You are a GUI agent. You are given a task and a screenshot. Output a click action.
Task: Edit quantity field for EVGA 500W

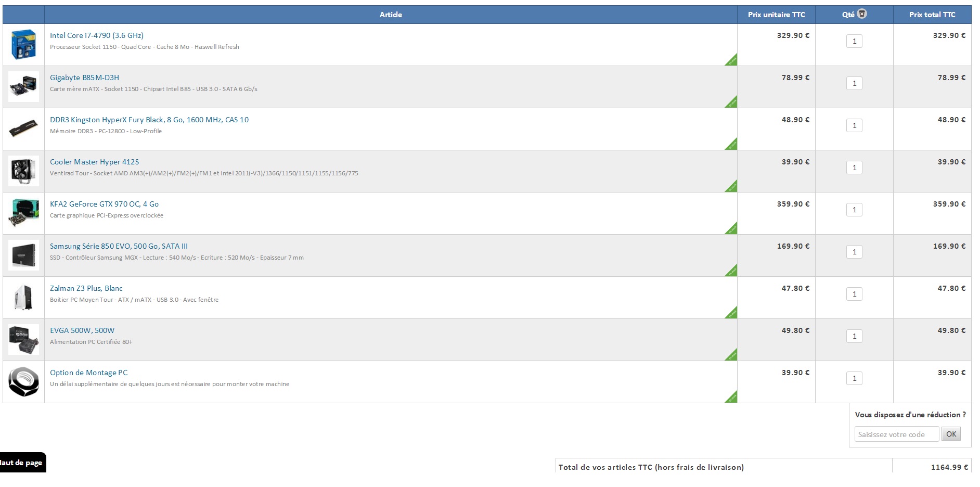pyautogui.click(x=854, y=336)
